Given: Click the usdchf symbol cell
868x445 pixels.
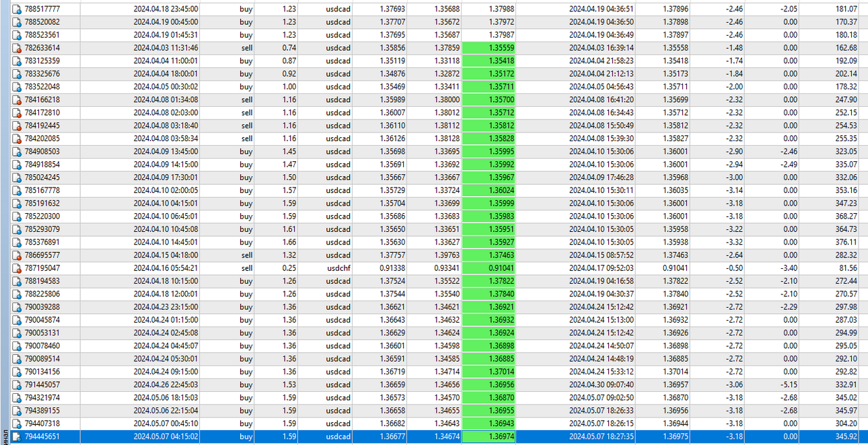Looking at the screenshot, I should coord(338,268).
